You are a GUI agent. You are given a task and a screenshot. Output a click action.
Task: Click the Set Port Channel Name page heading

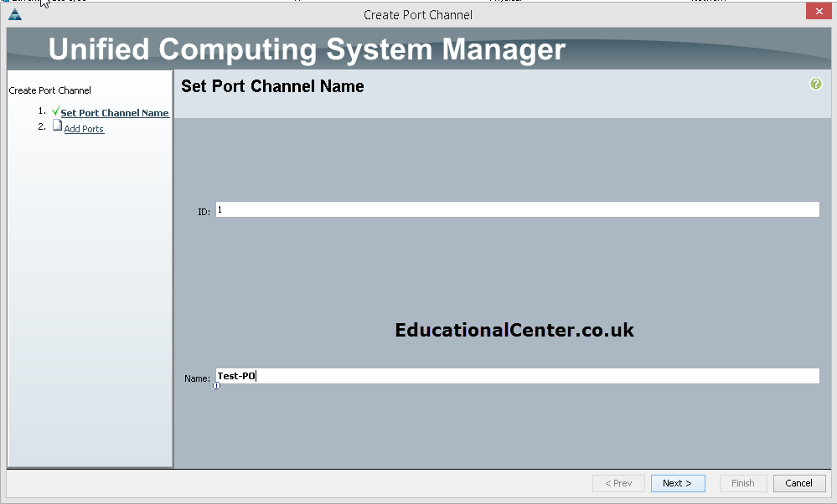[272, 86]
